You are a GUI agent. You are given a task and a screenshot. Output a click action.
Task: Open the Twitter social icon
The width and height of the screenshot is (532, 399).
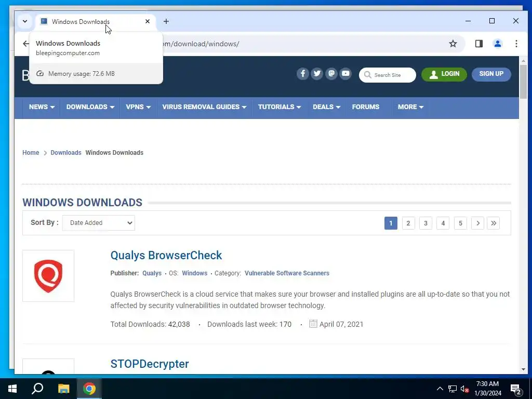[317, 74]
